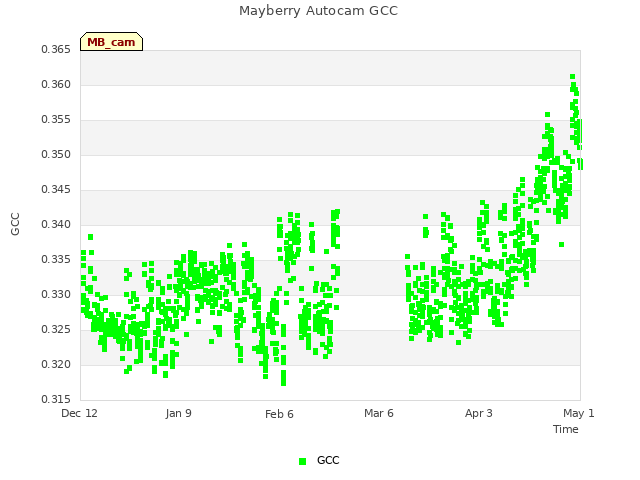Viewport: 640px width, 480px height.
Task: Click the 0.325 y-axis value
Action: (x=56, y=329)
